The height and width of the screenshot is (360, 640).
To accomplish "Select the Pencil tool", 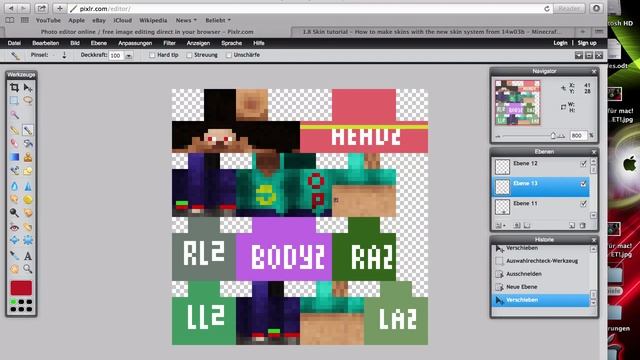I will pos(14,130).
